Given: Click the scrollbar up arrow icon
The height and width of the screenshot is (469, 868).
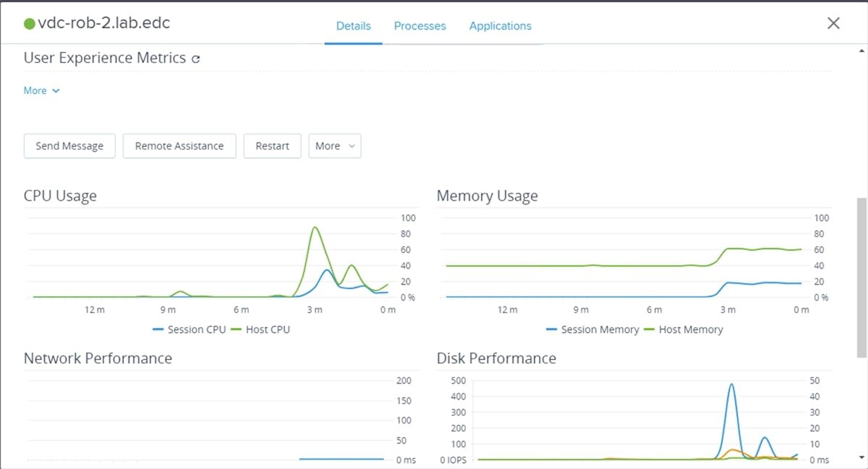Looking at the screenshot, I should (x=860, y=50).
